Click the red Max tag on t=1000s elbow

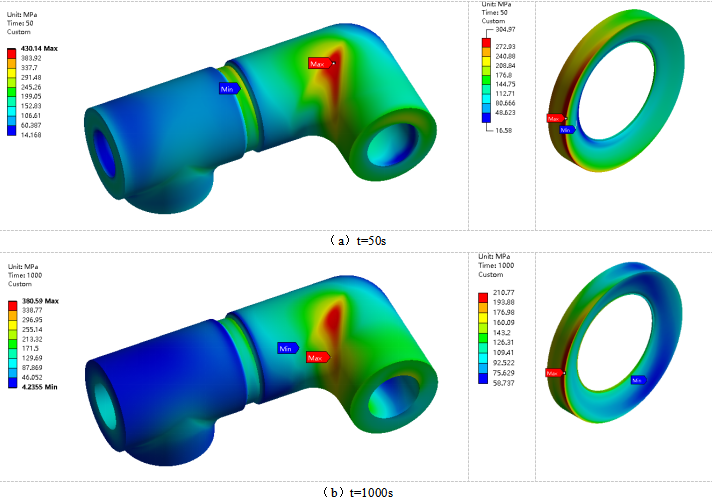click(x=316, y=357)
